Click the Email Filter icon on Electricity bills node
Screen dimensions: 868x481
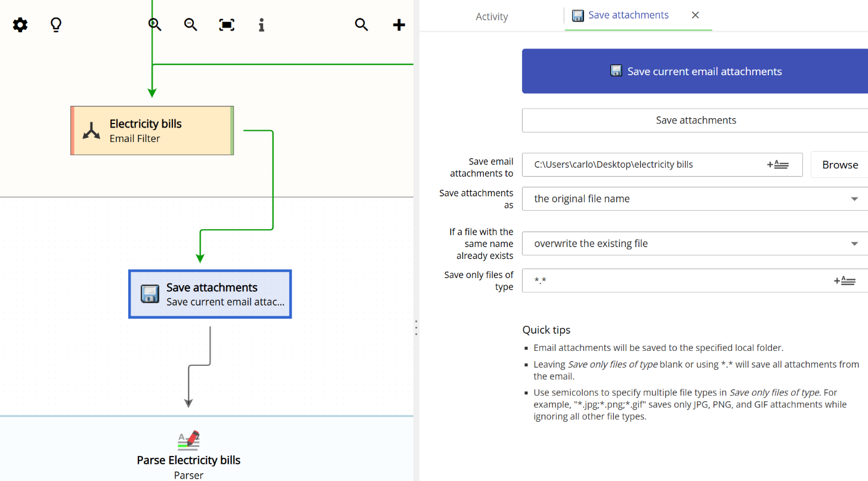click(x=91, y=129)
